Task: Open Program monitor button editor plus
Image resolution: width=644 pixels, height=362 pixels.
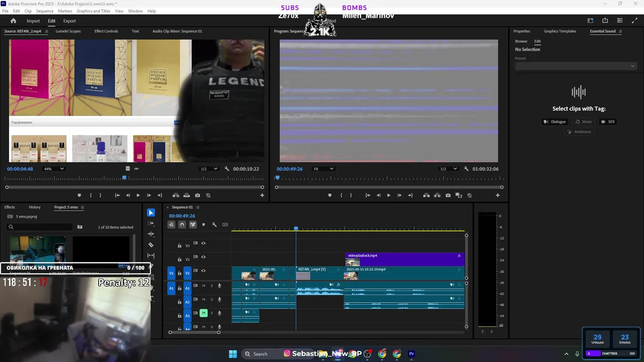Action: 498,195
